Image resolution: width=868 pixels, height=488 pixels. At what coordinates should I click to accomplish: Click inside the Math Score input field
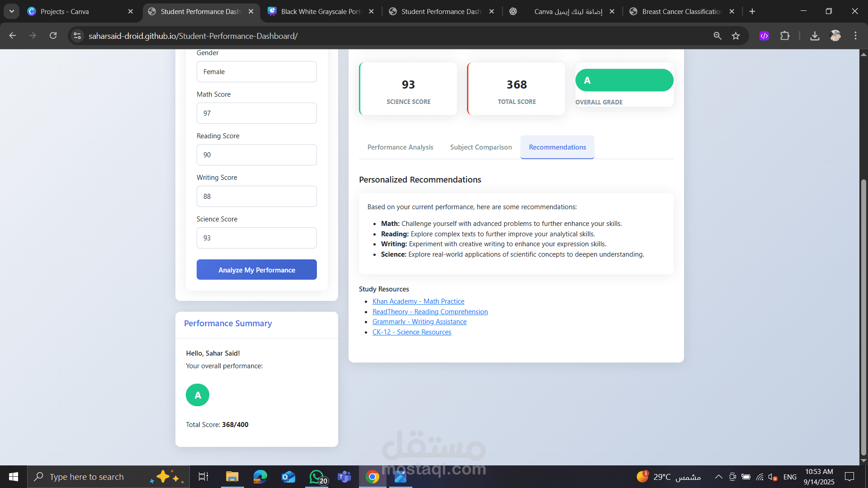pyautogui.click(x=256, y=113)
